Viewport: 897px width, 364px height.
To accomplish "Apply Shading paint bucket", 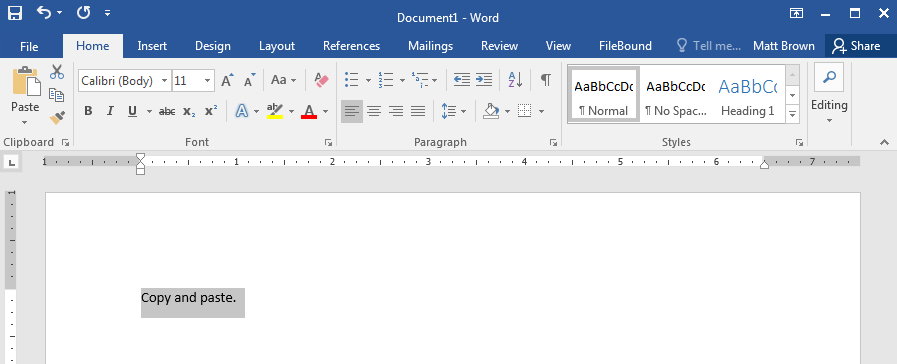I will point(491,111).
